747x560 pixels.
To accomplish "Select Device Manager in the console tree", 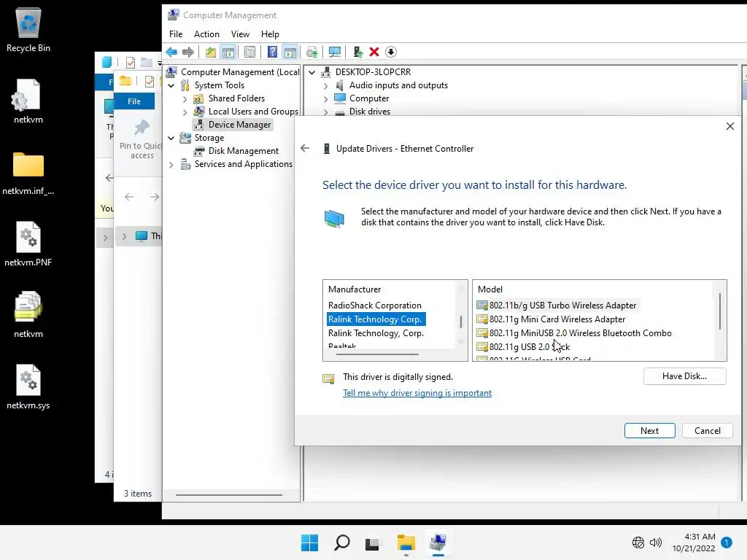I will click(239, 125).
